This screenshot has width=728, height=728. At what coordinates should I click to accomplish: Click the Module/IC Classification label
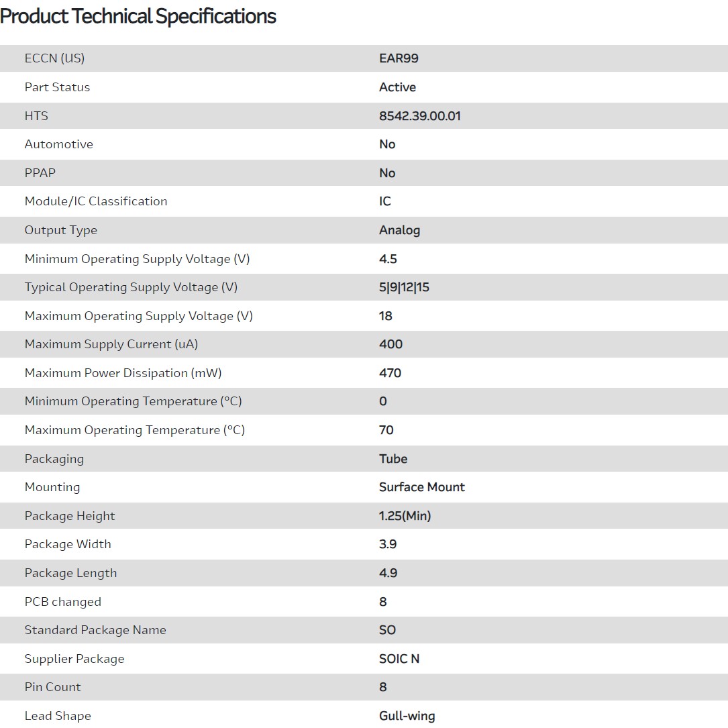click(x=96, y=201)
